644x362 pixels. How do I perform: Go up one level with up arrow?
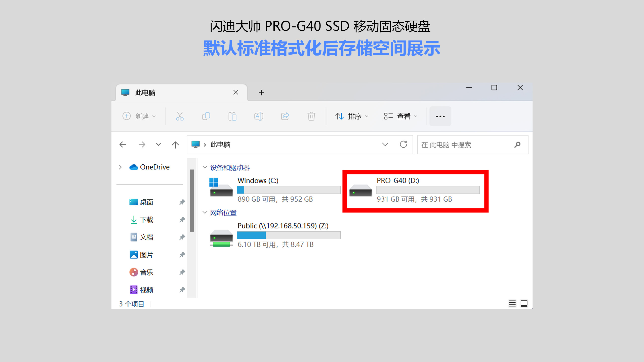[x=175, y=145]
